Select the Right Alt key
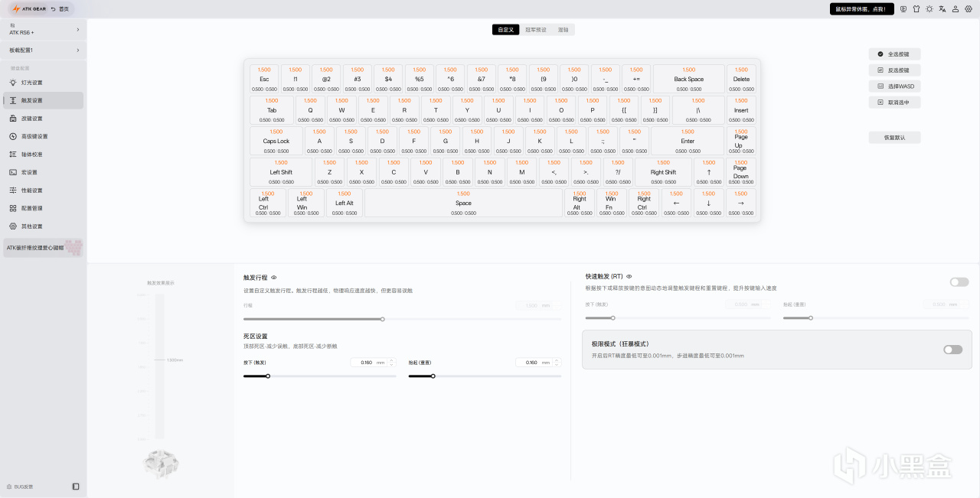 point(580,203)
